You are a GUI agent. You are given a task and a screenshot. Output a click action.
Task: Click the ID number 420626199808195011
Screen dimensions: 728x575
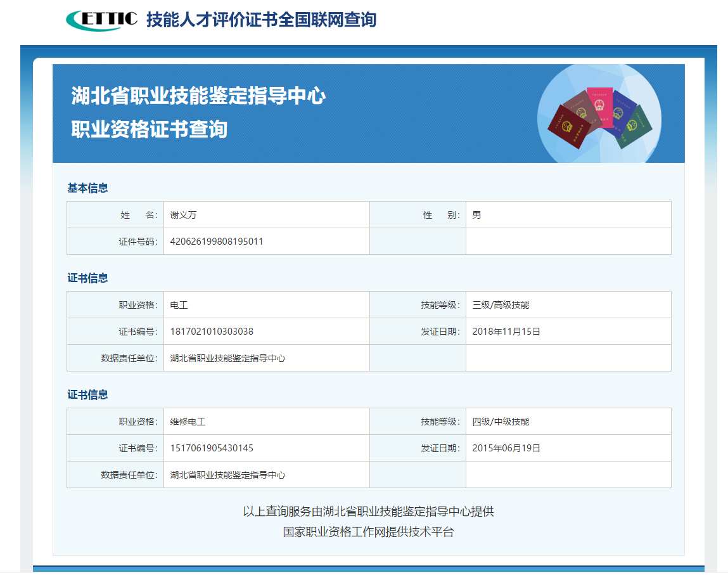tap(217, 242)
